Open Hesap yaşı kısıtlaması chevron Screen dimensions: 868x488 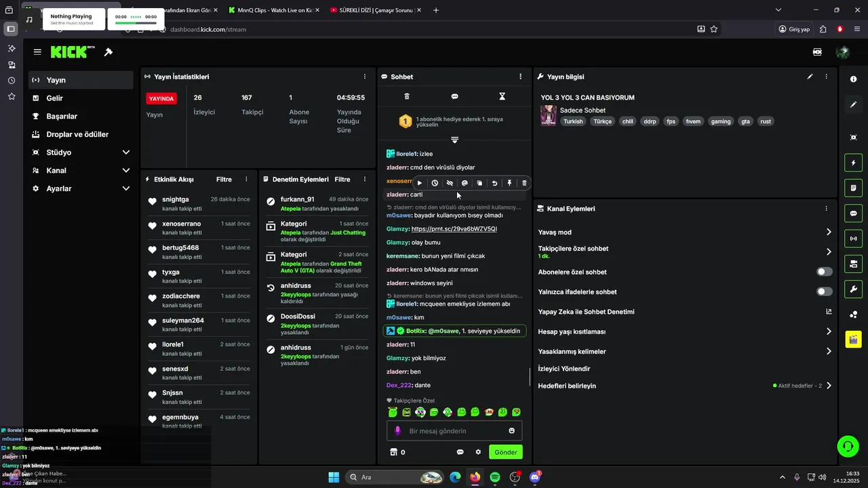pyautogui.click(x=829, y=331)
